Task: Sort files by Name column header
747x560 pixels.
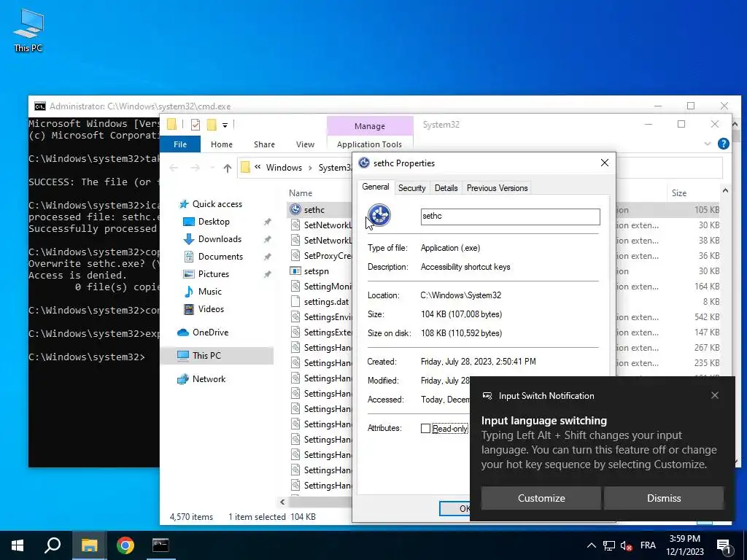Action: click(300, 192)
